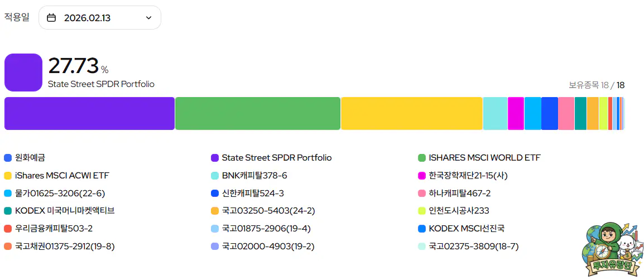Click the large purple State Street icon
Screen dimensions: 644x280
click(23, 73)
